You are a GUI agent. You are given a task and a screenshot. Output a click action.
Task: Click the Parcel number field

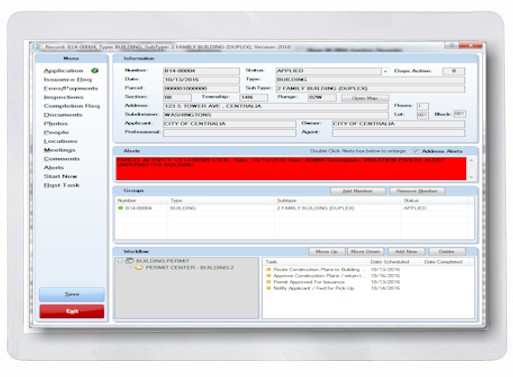pos(201,88)
